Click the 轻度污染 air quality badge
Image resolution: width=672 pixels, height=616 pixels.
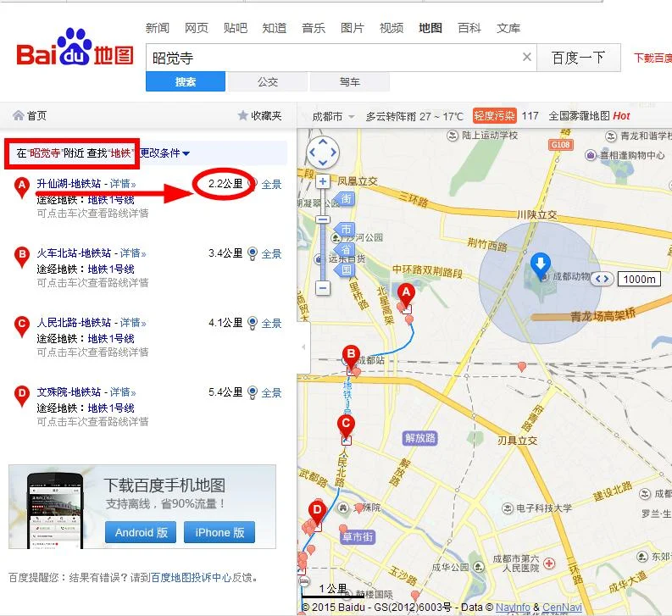pos(494,116)
